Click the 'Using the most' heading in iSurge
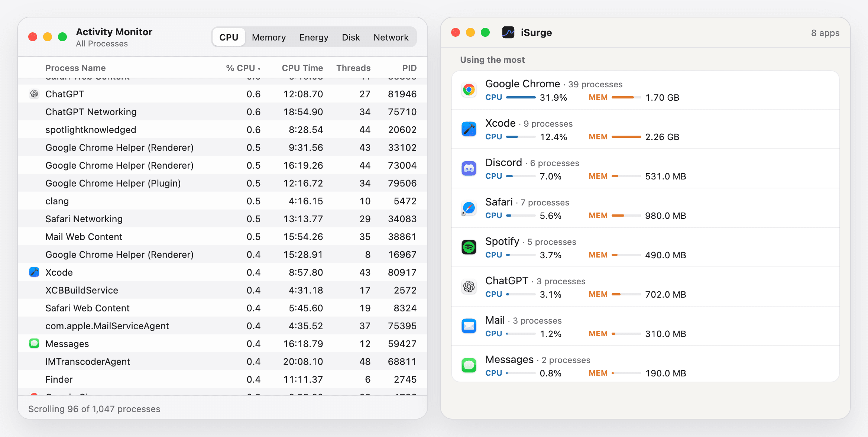 pyautogui.click(x=492, y=60)
